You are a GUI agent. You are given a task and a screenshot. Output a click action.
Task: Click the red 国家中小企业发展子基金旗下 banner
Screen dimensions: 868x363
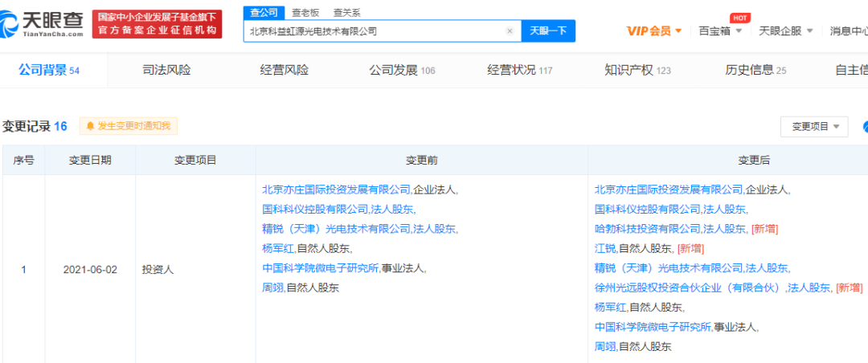[158, 24]
